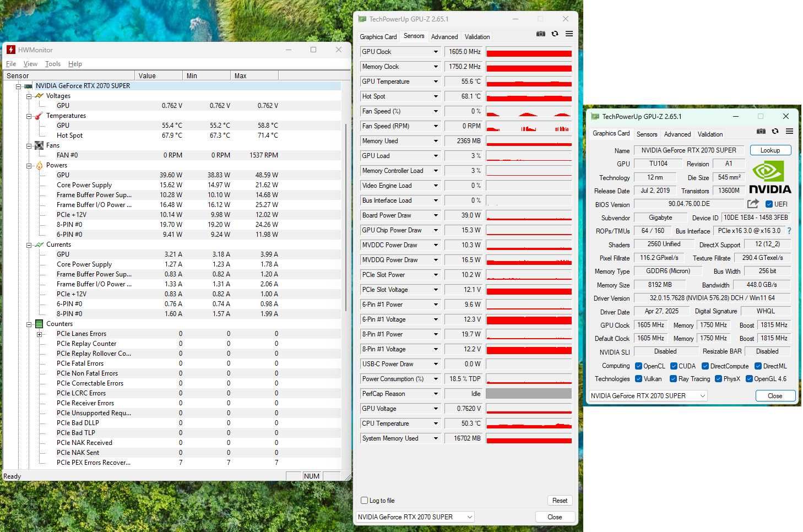Select the Hot Spot row in HWMonitor
Screen dimensions: 803x532
172,135
